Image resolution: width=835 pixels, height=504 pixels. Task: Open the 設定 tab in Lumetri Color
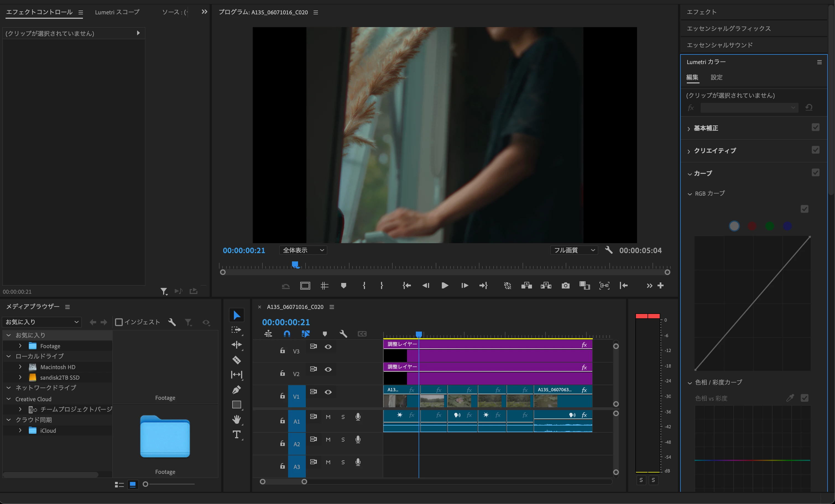716,77
